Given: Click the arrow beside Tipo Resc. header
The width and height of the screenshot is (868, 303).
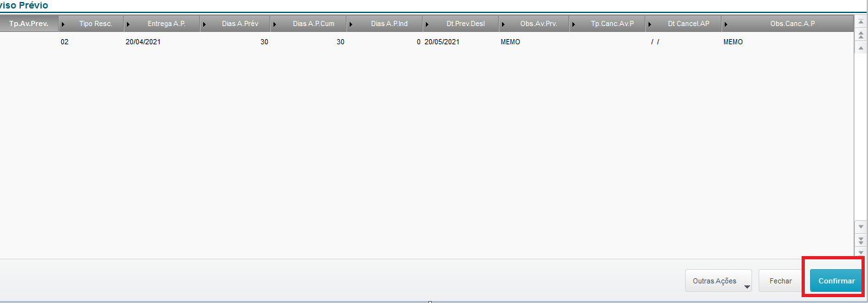Looking at the screenshot, I should 63,24.
